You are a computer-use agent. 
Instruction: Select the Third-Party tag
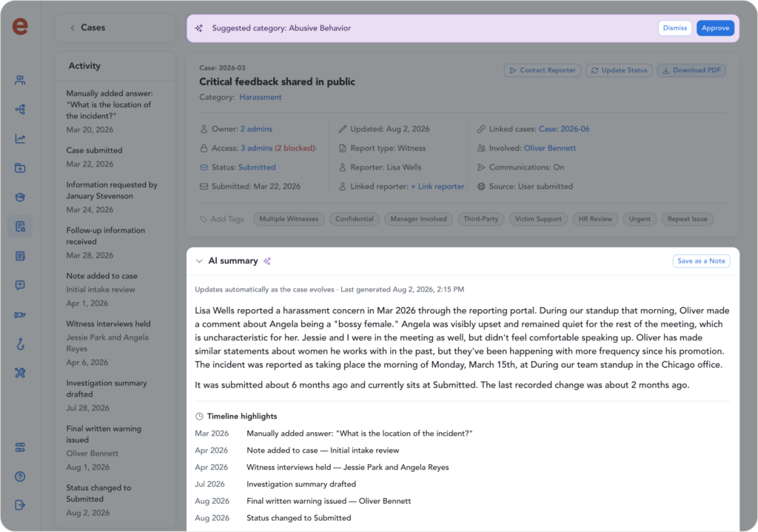(x=480, y=219)
